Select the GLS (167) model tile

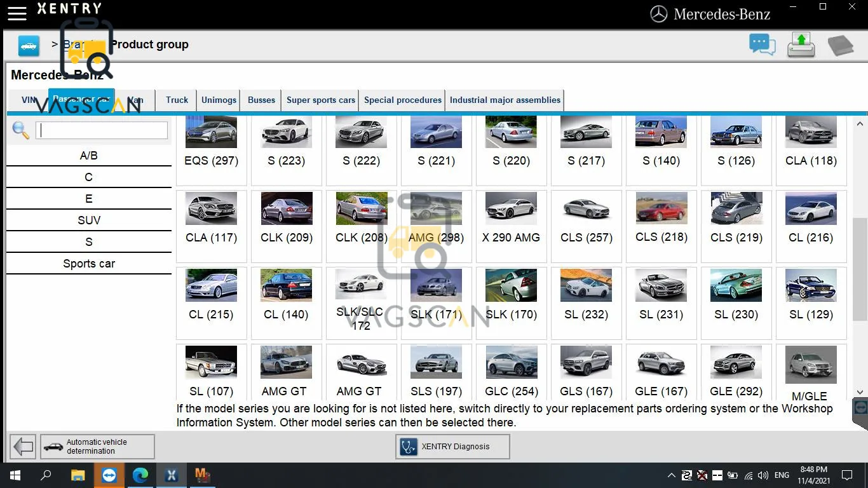587,371
